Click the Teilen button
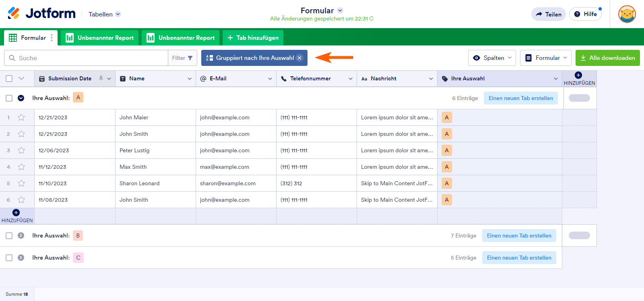644x301 pixels. 548,14
